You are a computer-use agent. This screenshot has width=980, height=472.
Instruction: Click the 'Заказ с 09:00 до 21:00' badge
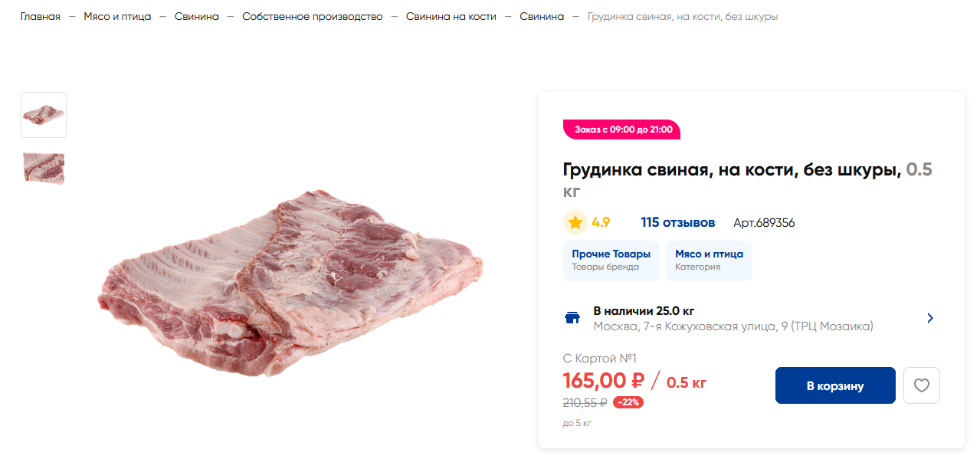(622, 129)
